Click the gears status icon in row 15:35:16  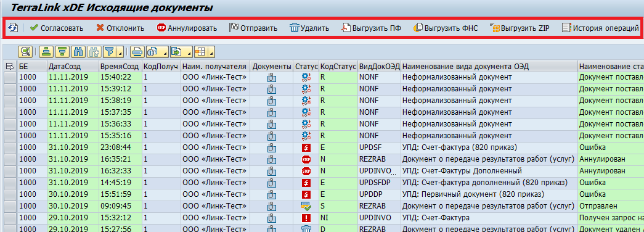pos(306,136)
